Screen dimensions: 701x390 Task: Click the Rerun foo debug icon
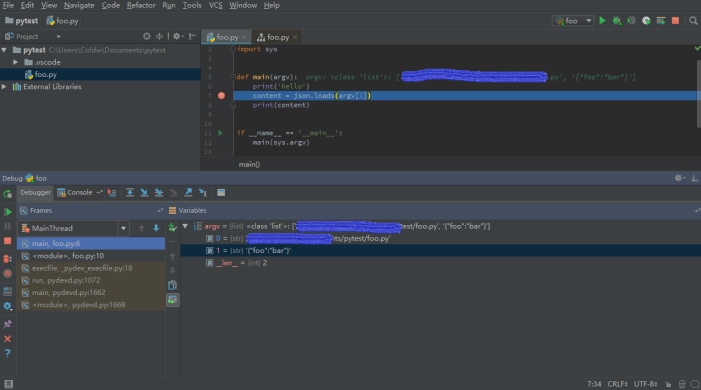coord(8,194)
